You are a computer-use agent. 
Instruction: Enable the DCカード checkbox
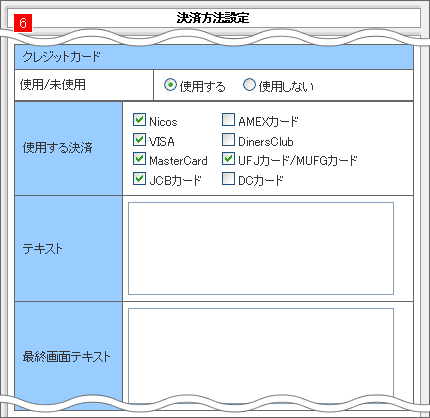[228, 179]
